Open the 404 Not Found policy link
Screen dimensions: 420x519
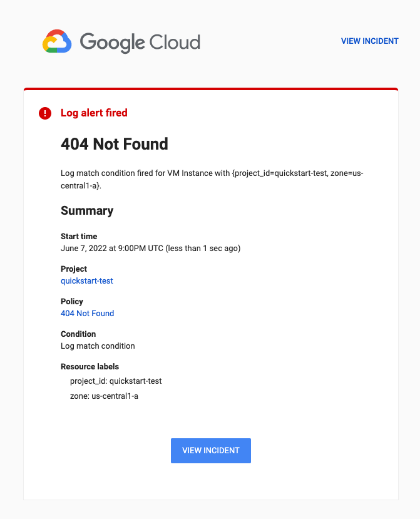tap(87, 313)
